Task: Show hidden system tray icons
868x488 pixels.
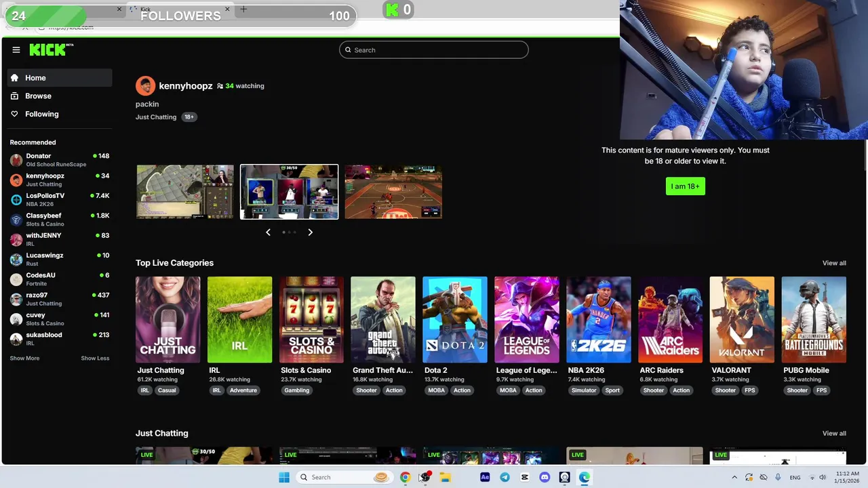Action: [734, 477]
